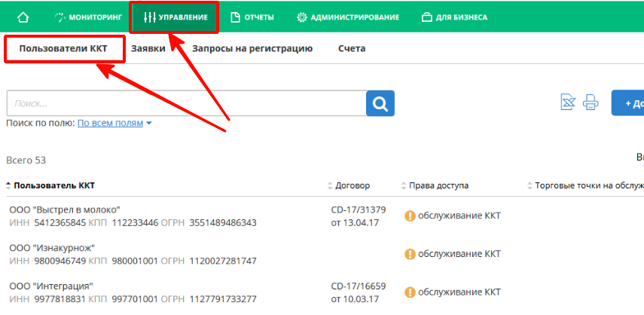Screen dimensions: 644x315
Task: Open the По всем полям field selector
Action: (x=114, y=123)
